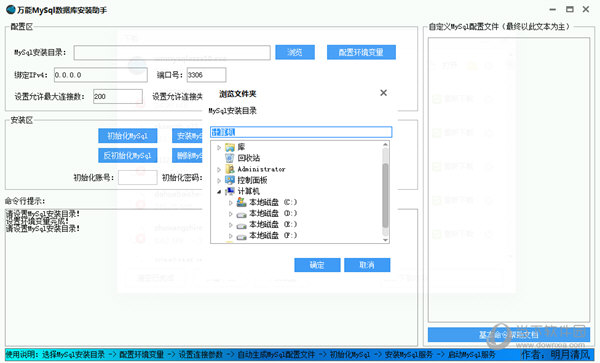Click the 初始化账号 input field

[137, 177]
